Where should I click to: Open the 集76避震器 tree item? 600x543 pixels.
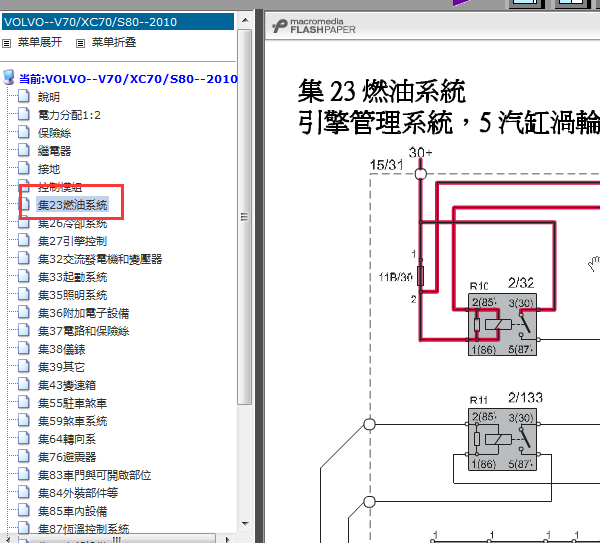(67, 457)
